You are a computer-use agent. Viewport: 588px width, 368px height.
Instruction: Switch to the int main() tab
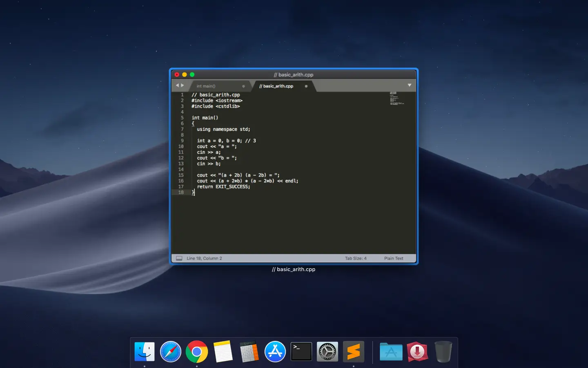(206, 86)
